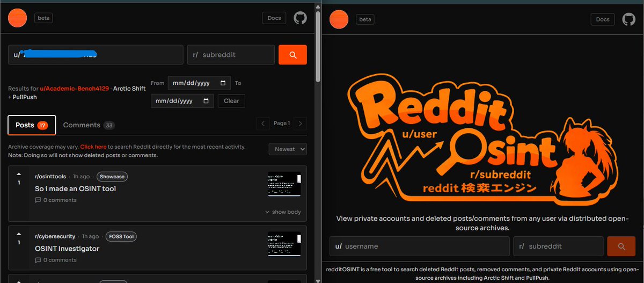Viewport: 644px width, 283px height.
Task: Open the u/Academic-Bench4129 user link
Action: point(73,88)
